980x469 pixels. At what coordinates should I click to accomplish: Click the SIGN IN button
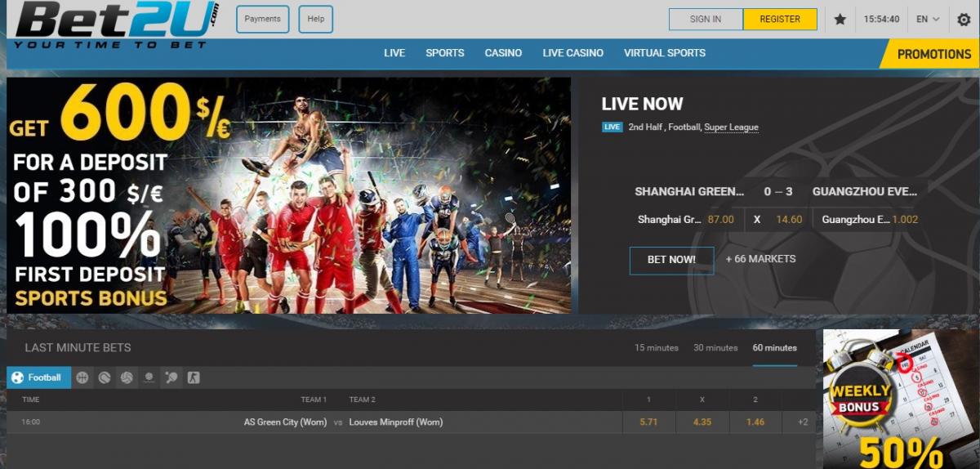(706, 19)
